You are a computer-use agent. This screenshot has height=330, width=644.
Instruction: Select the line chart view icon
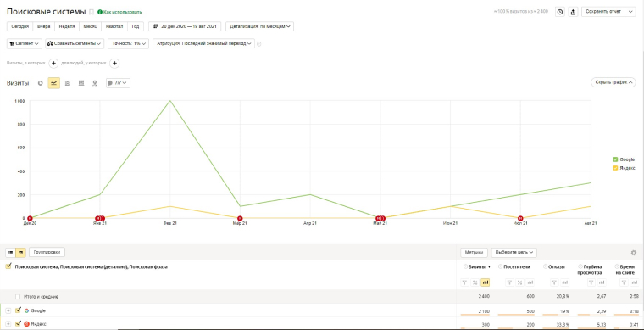[x=53, y=83]
